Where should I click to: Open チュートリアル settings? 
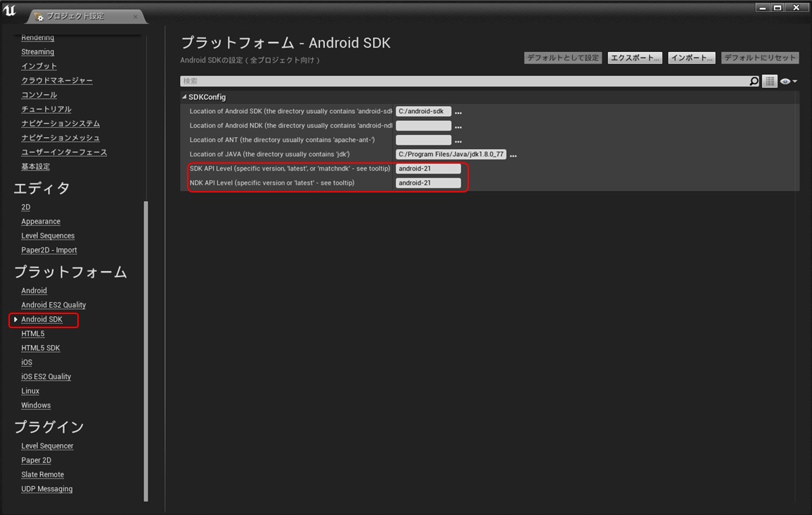tap(46, 109)
